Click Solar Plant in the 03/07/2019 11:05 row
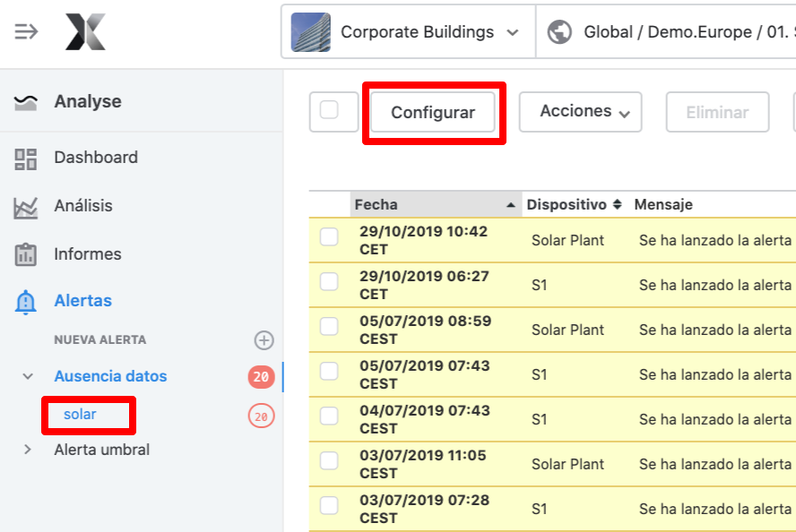Image resolution: width=796 pixels, height=532 pixels. (x=567, y=464)
